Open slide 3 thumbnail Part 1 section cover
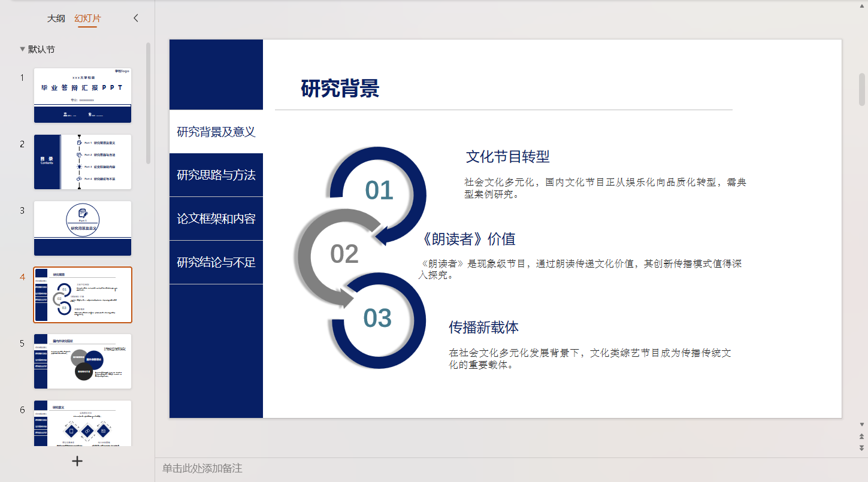Image resolution: width=868 pixels, height=482 pixels. click(x=83, y=228)
